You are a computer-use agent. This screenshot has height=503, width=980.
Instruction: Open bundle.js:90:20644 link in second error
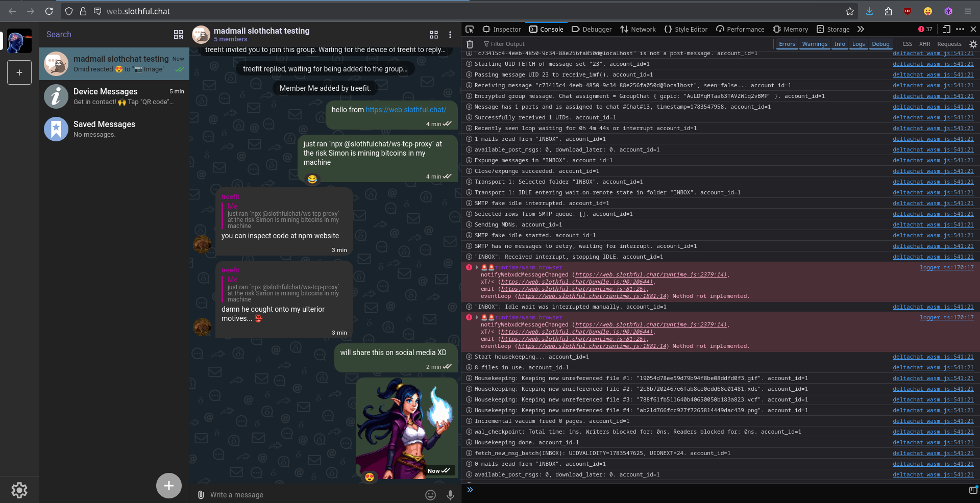[x=576, y=332]
